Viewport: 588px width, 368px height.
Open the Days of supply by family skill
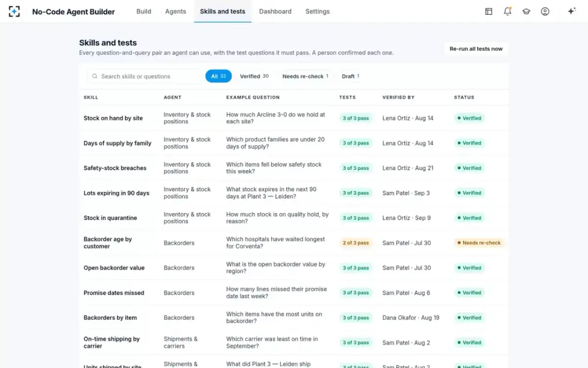[x=118, y=143]
